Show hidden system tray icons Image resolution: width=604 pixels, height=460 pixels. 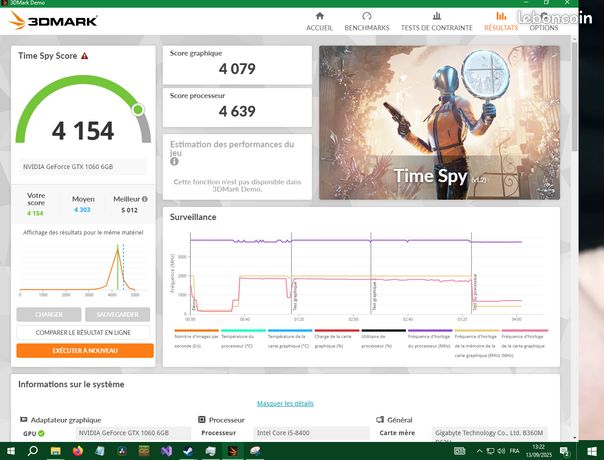click(x=479, y=451)
